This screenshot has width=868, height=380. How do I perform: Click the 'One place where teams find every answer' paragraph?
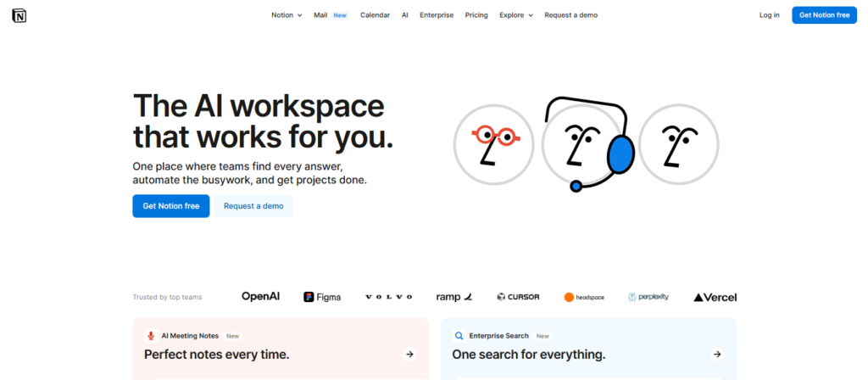(x=250, y=173)
